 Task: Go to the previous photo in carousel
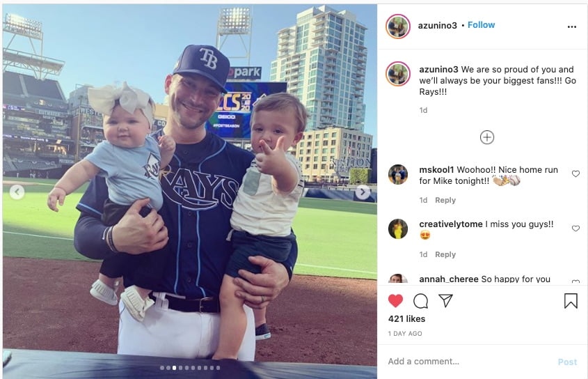[x=17, y=192]
